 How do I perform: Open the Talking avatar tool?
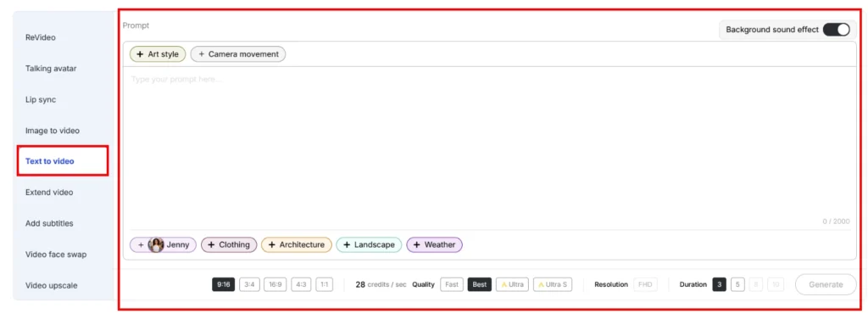(x=51, y=69)
